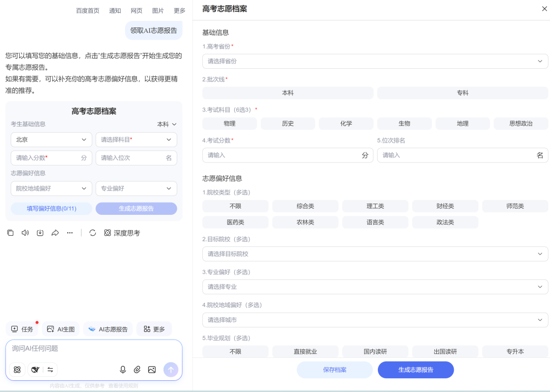550x392 pixels.
Task: Click the crossed-eye model icon in input
Action: 36,370
